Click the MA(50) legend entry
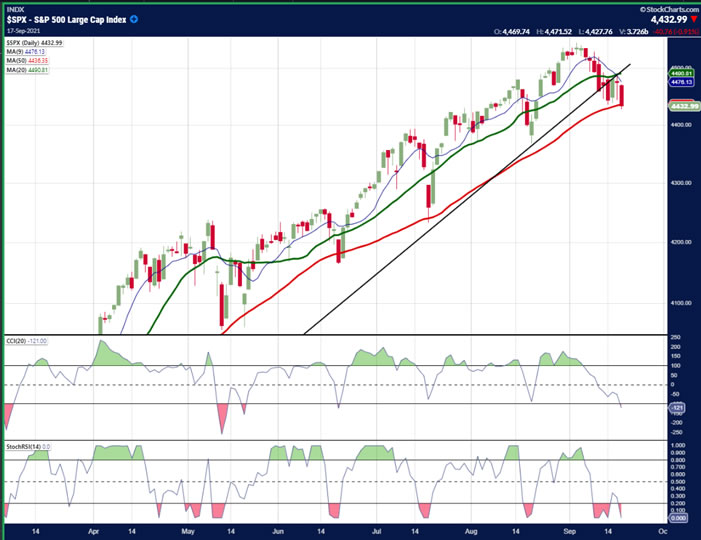The height and width of the screenshot is (540, 701). 27,61
